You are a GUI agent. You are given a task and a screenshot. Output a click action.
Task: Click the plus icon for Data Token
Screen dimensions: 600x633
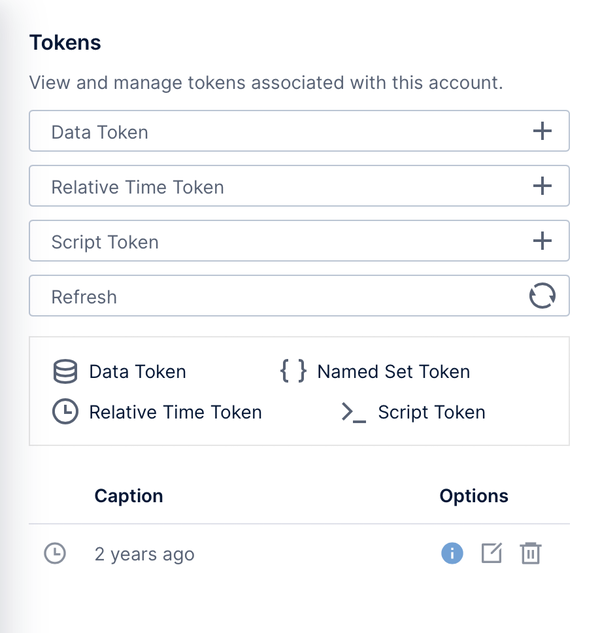[x=542, y=131]
